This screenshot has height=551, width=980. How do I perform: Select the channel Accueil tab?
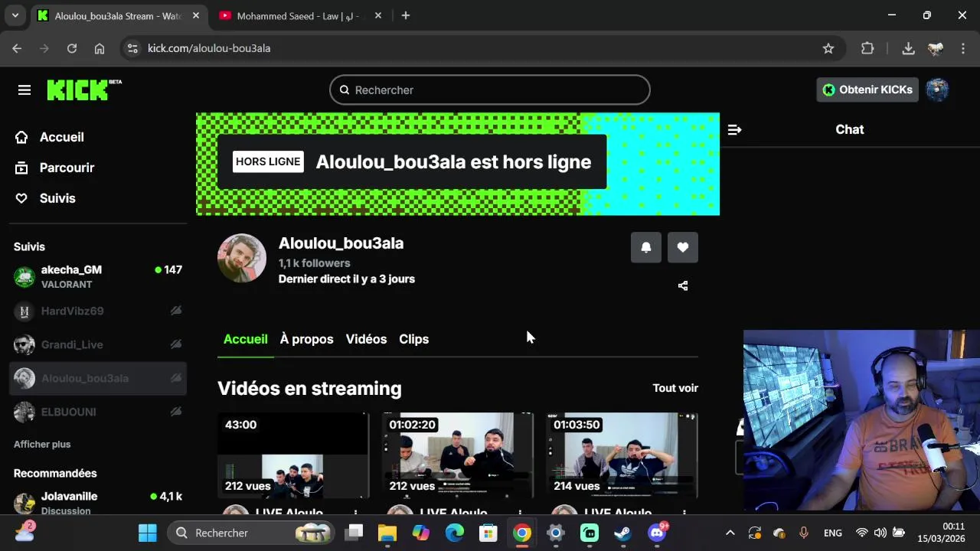pos(245,339)
